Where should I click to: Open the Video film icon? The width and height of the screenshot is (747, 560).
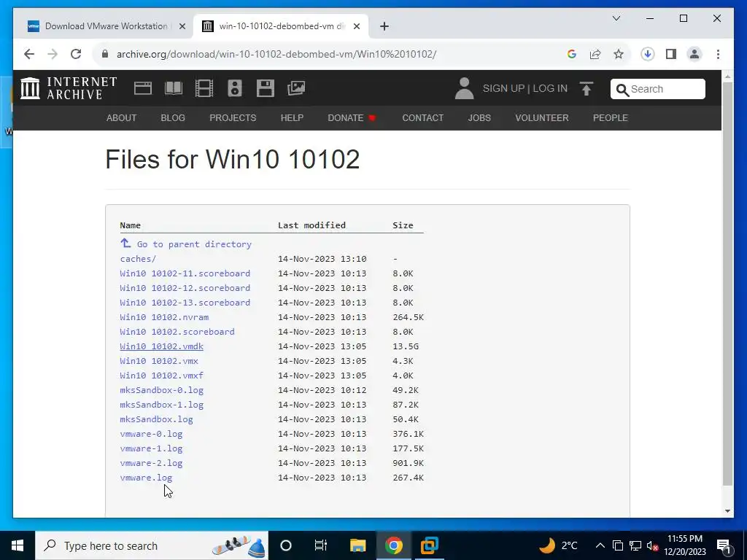point(204,88)
